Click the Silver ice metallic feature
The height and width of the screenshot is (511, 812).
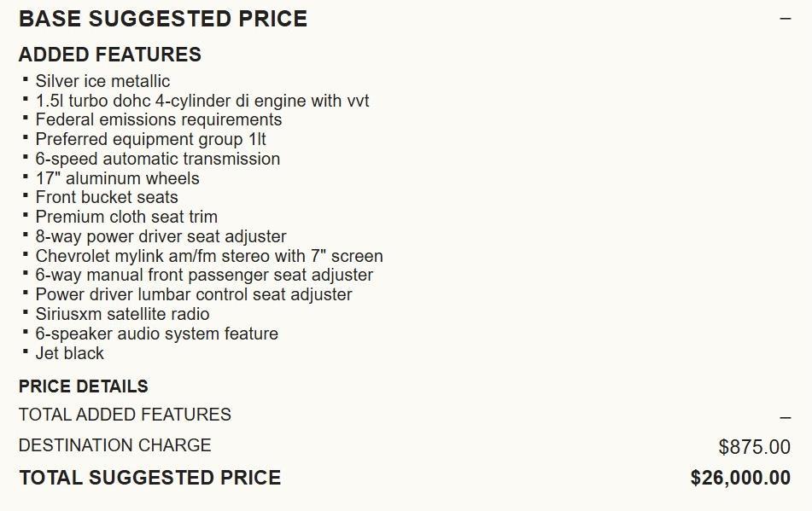click(102, 81)
